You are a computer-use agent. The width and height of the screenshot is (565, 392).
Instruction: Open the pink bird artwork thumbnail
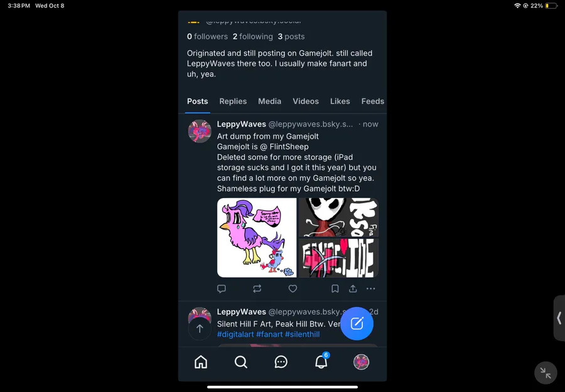coord(257,238)
